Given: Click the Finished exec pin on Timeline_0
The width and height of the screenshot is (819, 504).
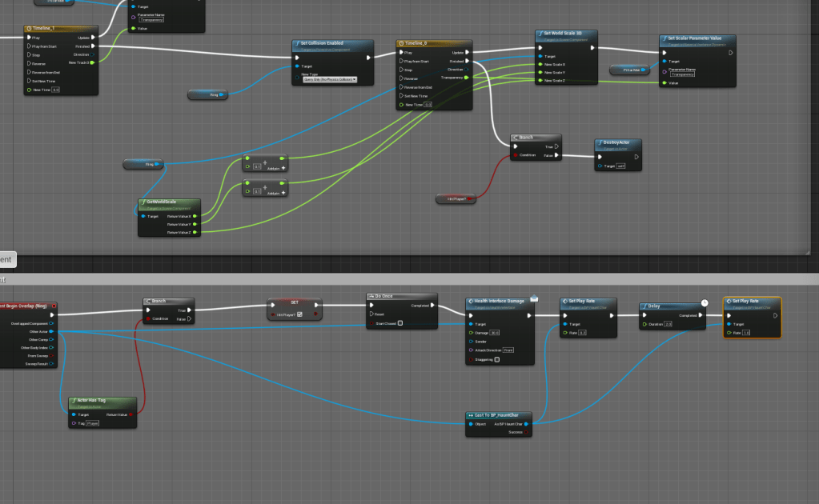Looking at the screenshot, I should pyautogui.click(x=468, y=61).
